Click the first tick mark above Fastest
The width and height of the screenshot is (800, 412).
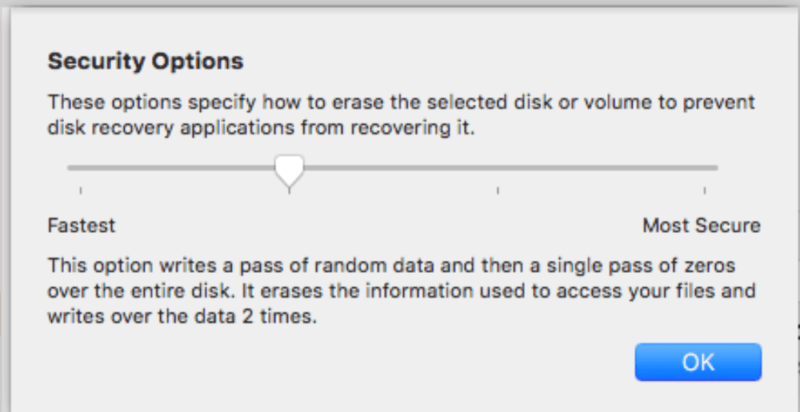(81, 191)
